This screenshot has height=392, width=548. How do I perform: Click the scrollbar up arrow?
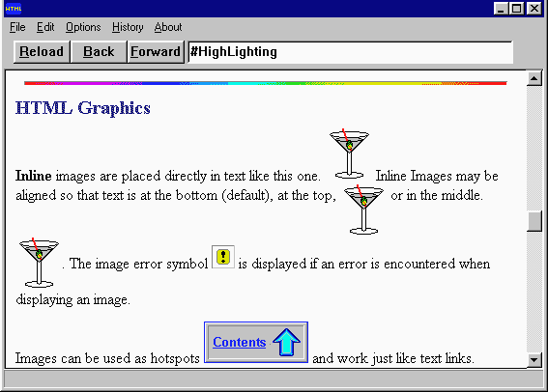(x=534, y=78)
